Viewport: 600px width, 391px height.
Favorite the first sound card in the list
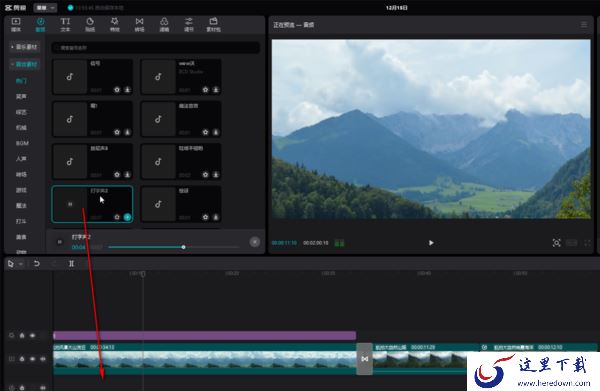click(x=117, y=90)
